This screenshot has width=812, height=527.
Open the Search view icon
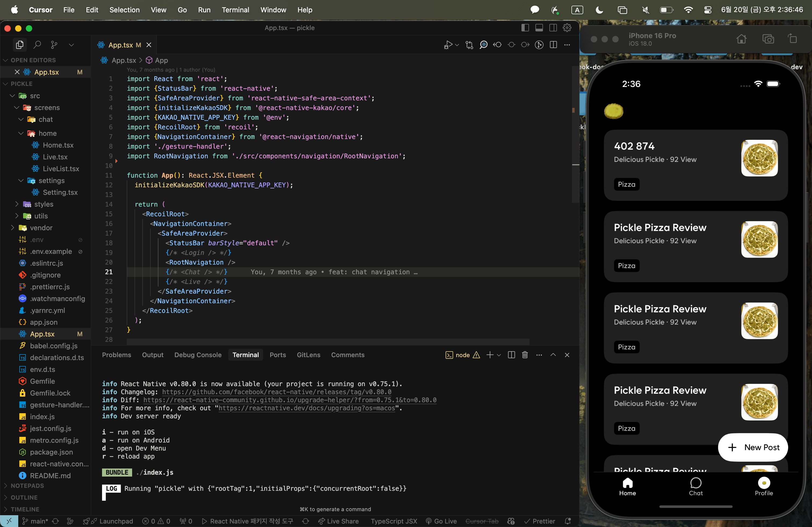(37, 45)
